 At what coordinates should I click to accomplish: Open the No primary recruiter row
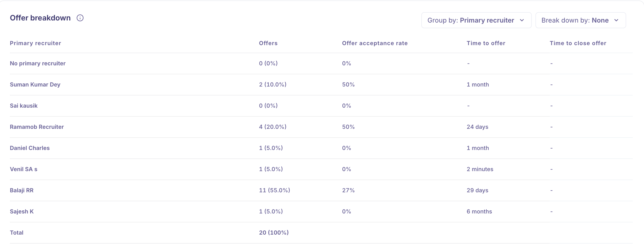[38, 63]
